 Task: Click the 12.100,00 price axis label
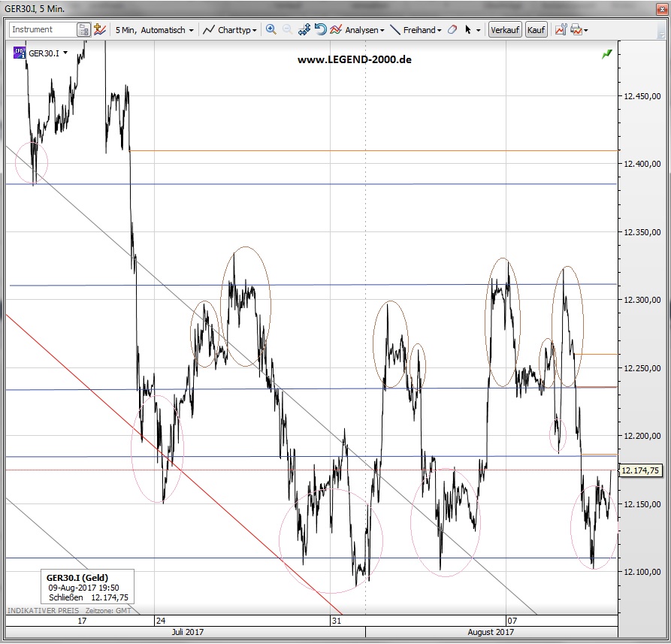[x=642, y=572]
